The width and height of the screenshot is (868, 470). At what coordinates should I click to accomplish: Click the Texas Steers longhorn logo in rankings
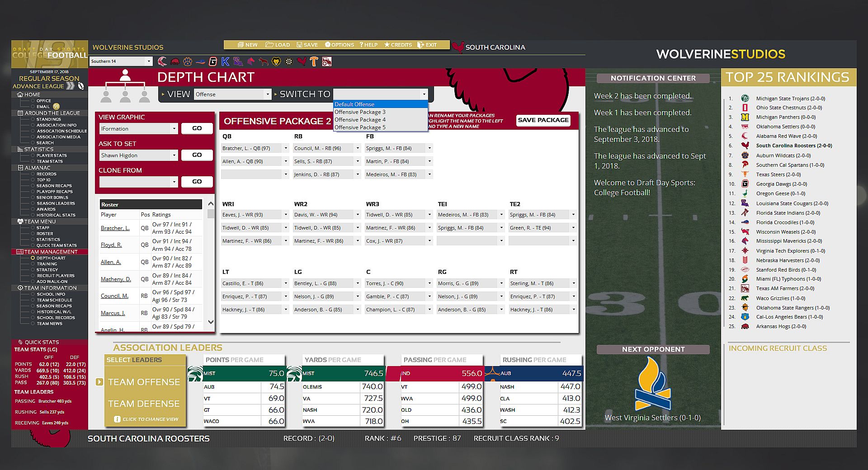(x=745, y=174)
